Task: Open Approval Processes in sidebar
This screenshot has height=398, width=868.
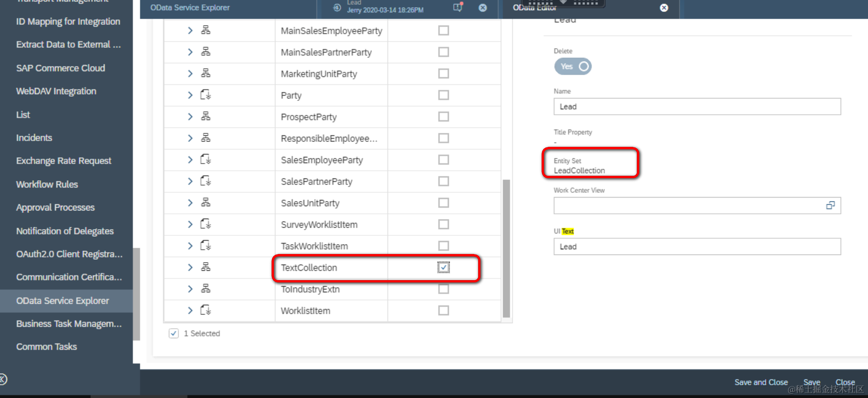Action: [55, 208]
